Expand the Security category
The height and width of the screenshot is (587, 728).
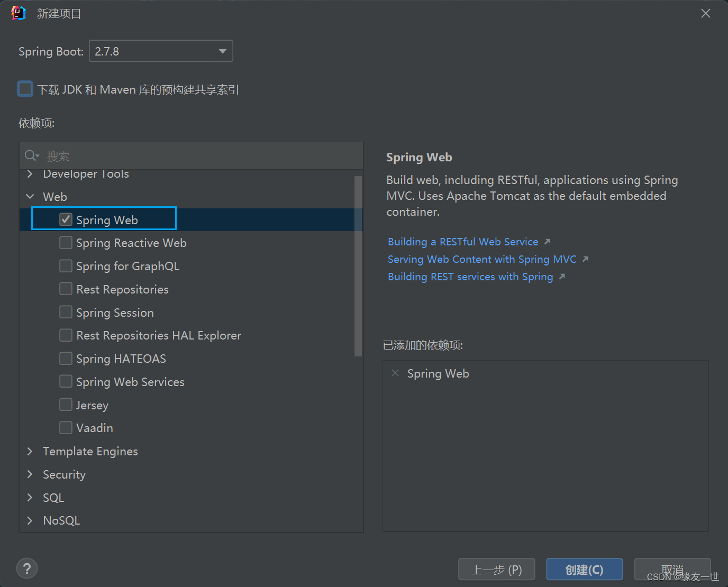30,474
